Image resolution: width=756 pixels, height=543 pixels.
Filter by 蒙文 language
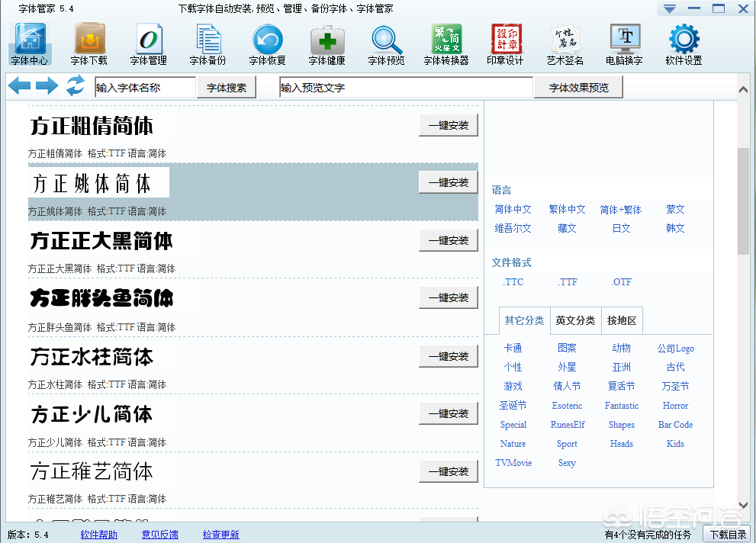[x=675, y=209]
